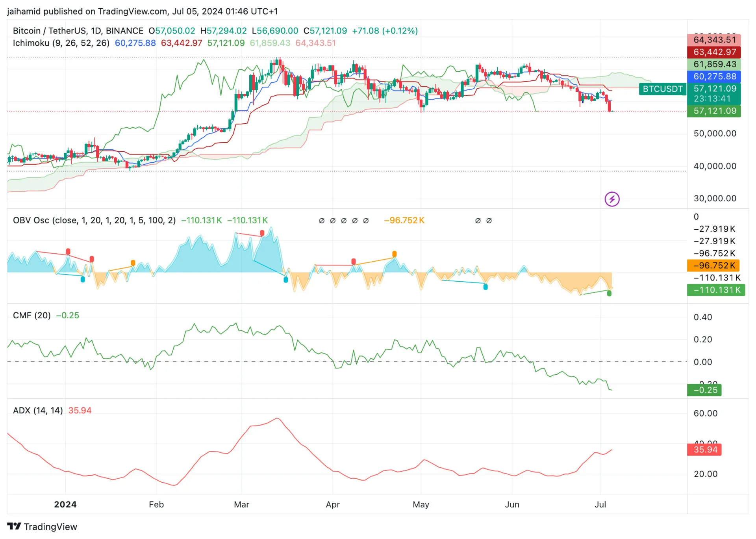The height and width of the screenshot is (539, 756).
Task: Click the orange −96.752K OBV legend value
Action: (x=404, y=220)
